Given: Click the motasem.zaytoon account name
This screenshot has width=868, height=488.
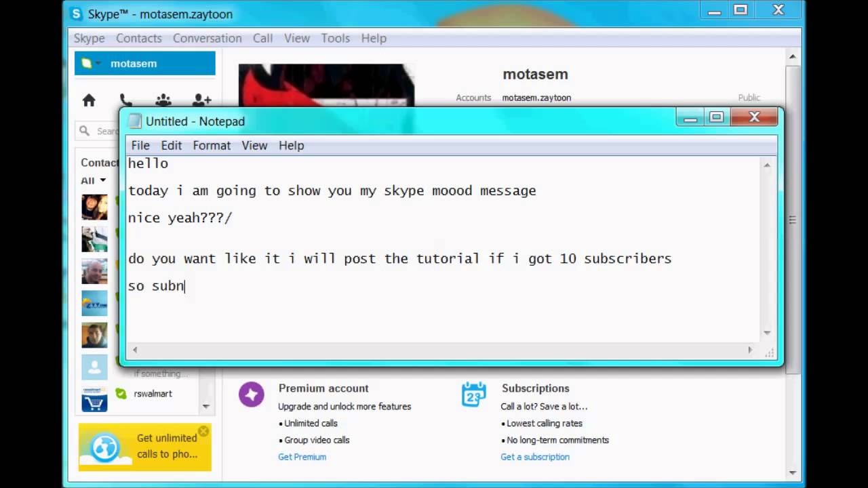Looking at the screenshot, I should point(536,98).
